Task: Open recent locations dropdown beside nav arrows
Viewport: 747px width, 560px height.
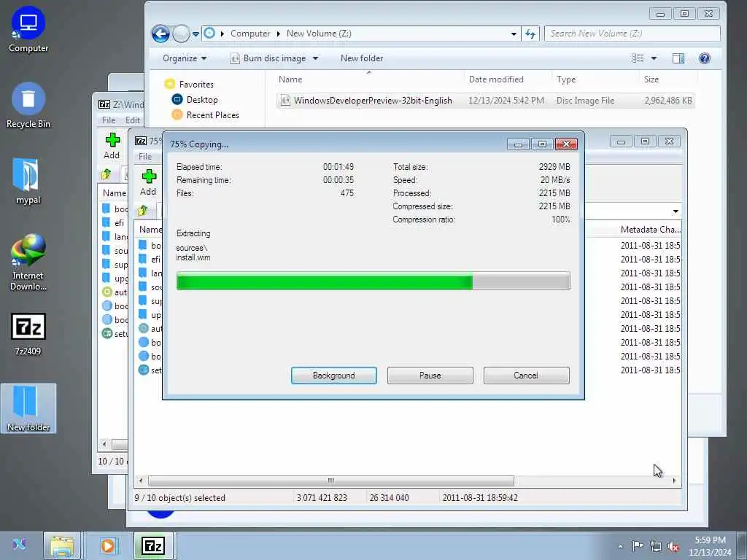Action: pyautogui.click(x=196, y=34)
